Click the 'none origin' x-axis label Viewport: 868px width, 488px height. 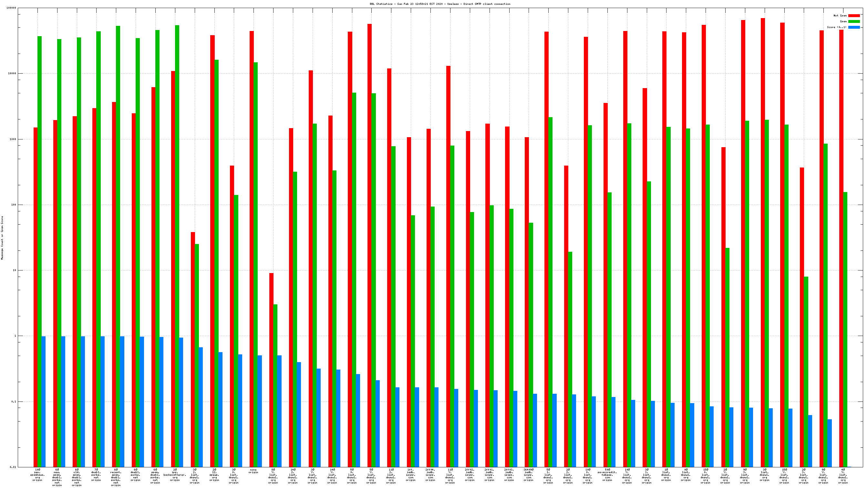tap(253, 471)
